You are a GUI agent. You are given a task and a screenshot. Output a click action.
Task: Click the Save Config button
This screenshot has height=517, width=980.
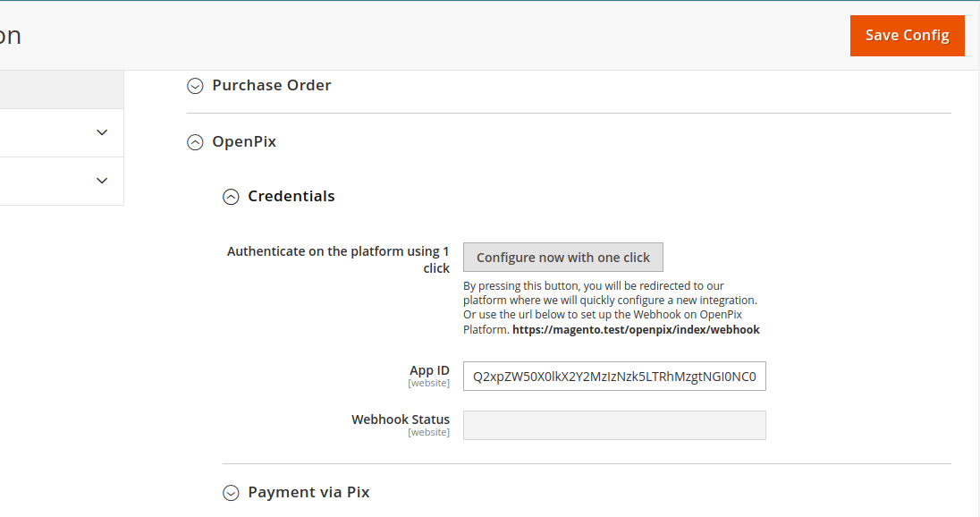(x=907, y=36)
